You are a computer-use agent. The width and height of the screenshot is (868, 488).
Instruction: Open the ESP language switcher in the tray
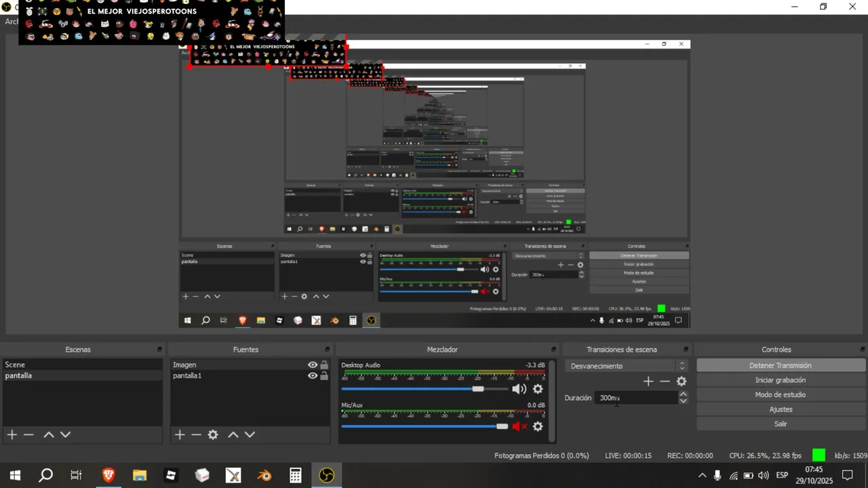point(782,475)
